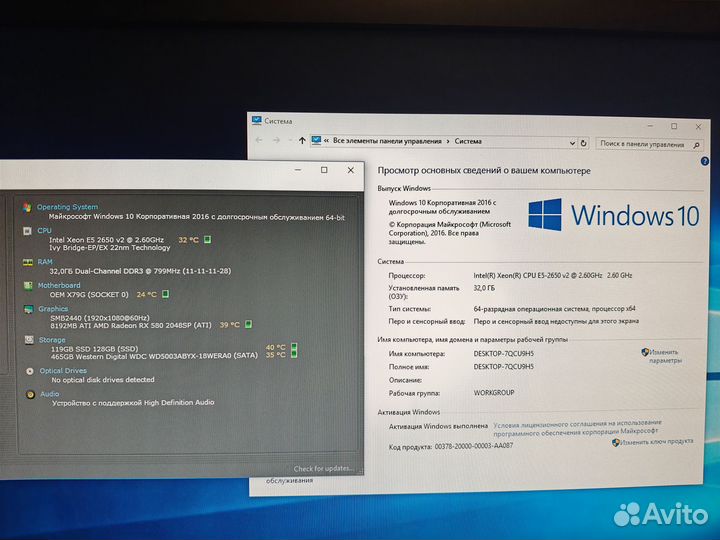This screenshot has height=540, width=720.
Task: Click the Storage section icon
Action: coord(27,339)
